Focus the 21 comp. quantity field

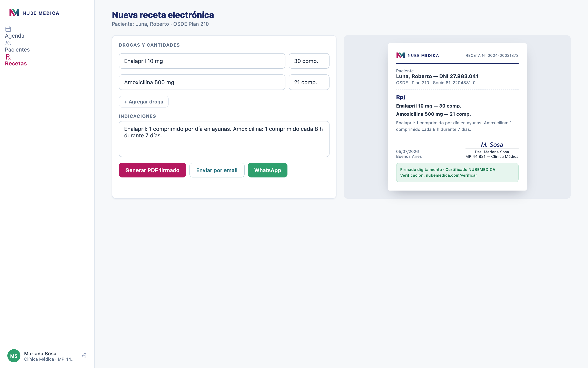pos(309,82)
